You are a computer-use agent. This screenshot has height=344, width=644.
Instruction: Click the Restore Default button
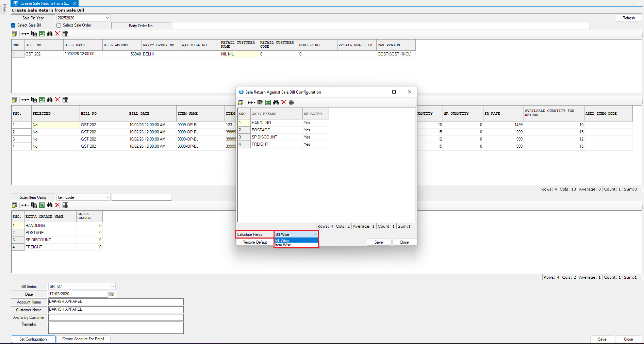tap(254, 242)
